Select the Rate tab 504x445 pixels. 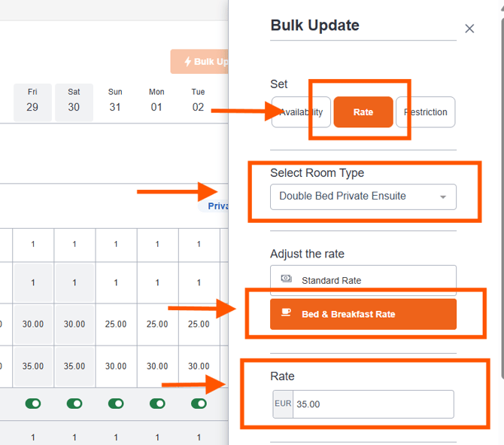363,112
